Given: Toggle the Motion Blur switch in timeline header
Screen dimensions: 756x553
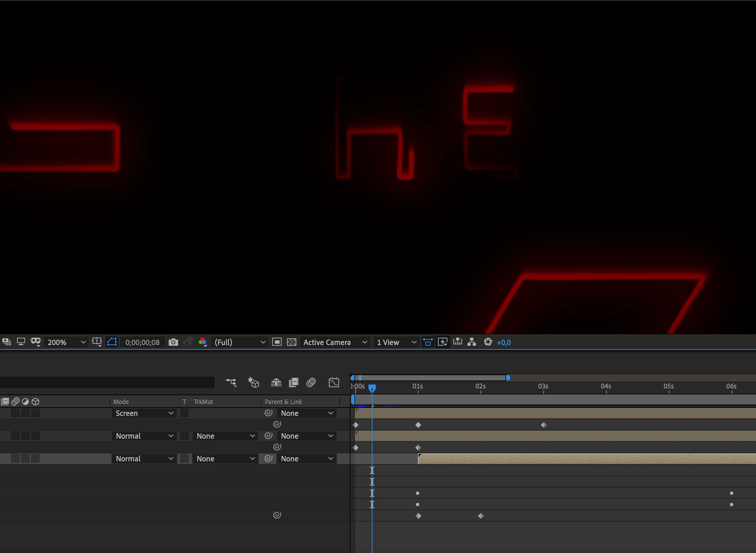Looking at the screenshot, I should coord(311,382).
